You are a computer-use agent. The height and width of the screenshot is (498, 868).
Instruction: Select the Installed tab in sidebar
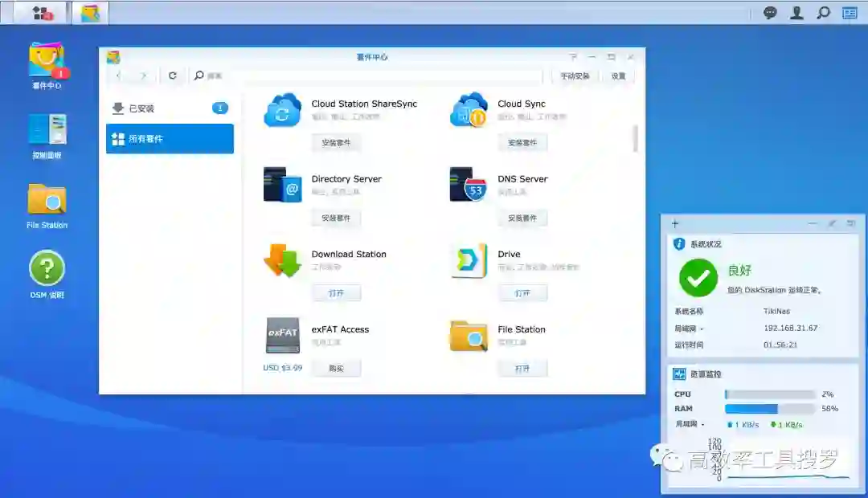click(170, 108)
